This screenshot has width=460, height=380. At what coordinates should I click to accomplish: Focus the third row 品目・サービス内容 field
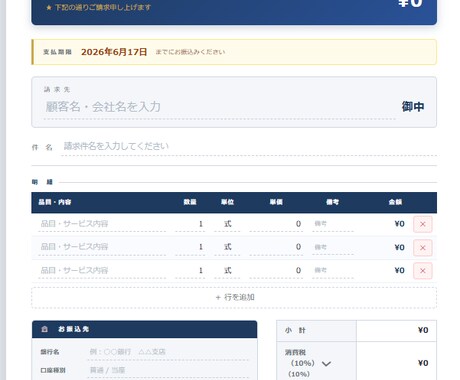pyautogui.click(x=102, y=270)
